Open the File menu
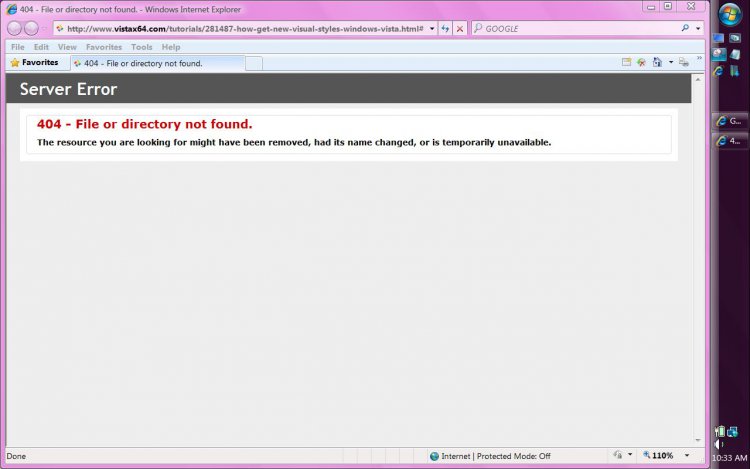 [18, 47]
